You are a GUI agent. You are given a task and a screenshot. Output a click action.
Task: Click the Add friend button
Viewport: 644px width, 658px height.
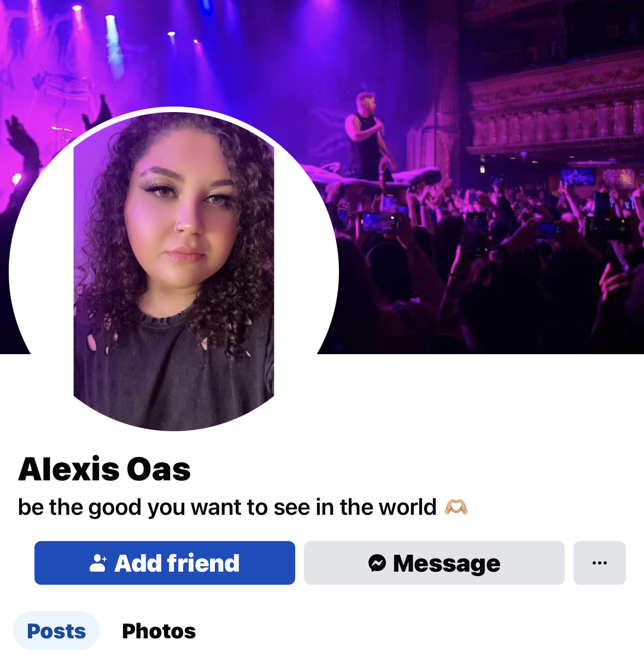pyautogui.click(x=165, y=563)
